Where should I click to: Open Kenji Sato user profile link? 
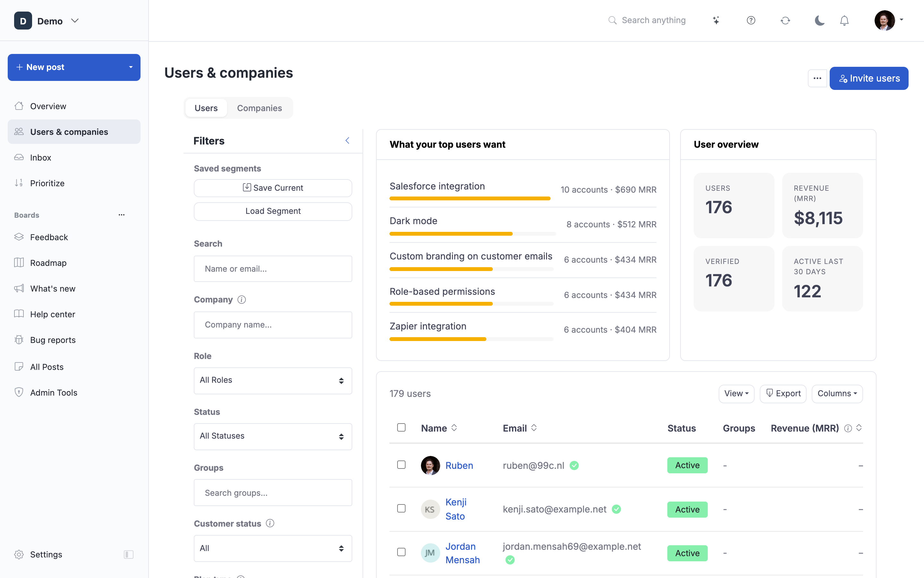pos(456,509)
